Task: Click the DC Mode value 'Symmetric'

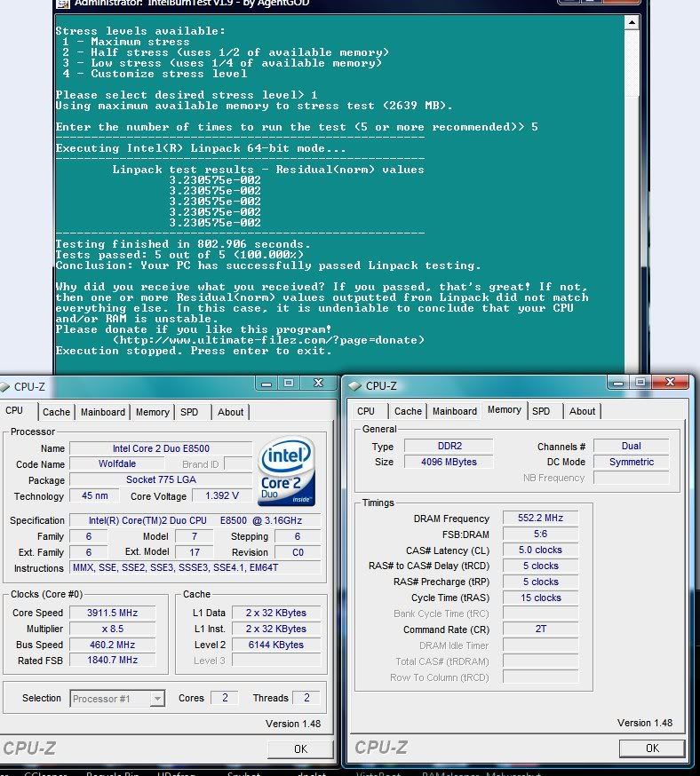Action: pos(632,462)
